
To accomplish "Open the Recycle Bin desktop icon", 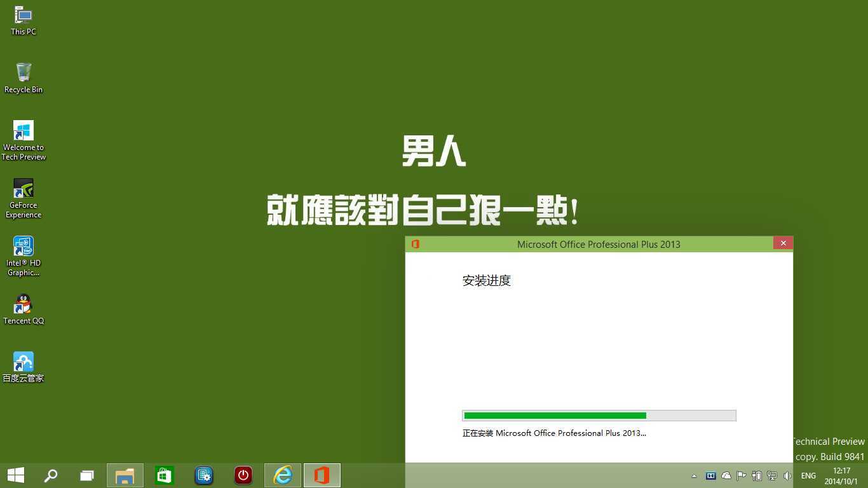I will (24, 78).
